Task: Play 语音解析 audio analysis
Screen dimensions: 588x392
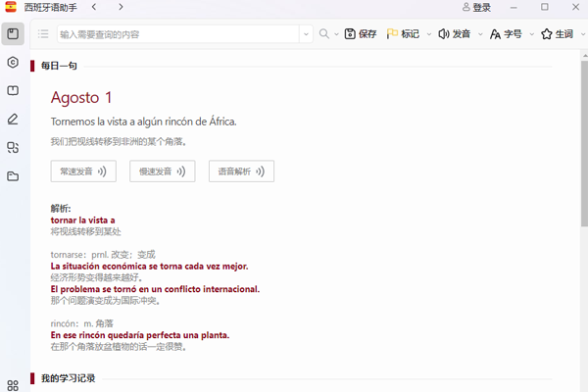Action: [241, 171]
